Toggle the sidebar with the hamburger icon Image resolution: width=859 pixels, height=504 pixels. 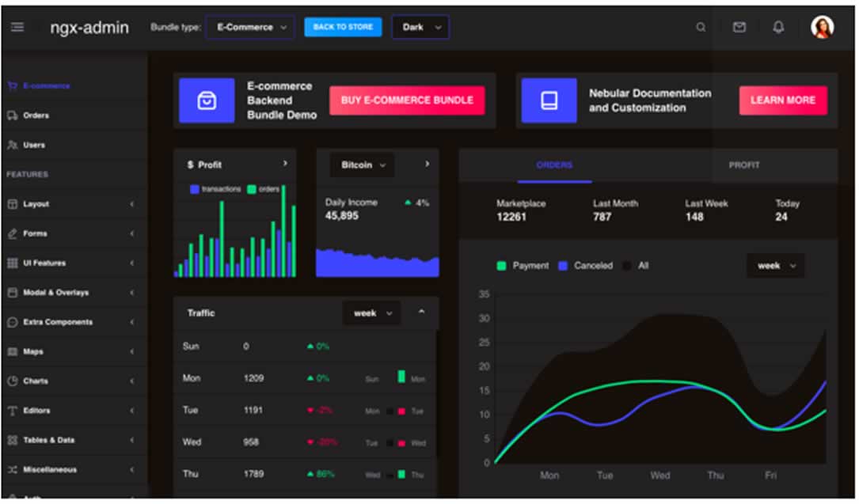tap(17, 26)
